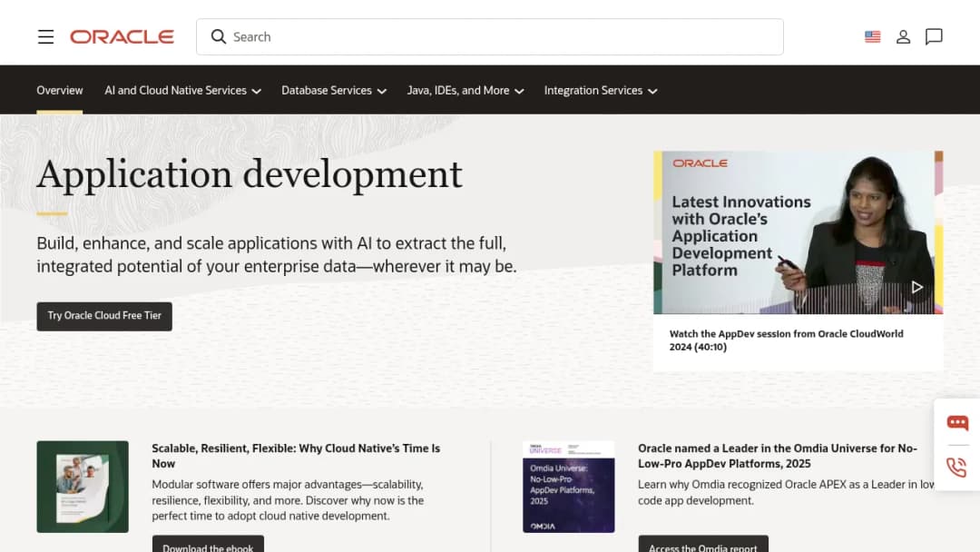Click Download the ebook button
Viewport: 980px width, 552px height.
208,545
